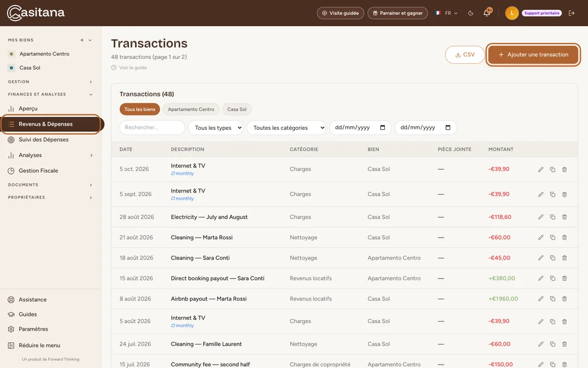Open the calendar picker in the first date field
The width and height of the screenshot is (588, 368).
click(383, 128)
